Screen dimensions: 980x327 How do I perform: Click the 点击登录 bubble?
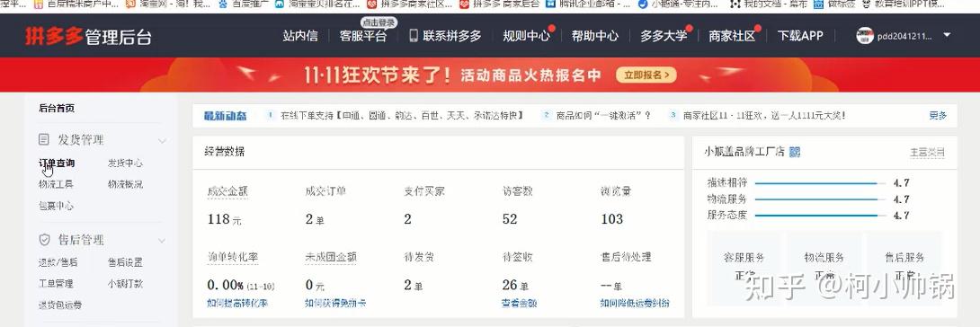point(379,22)
